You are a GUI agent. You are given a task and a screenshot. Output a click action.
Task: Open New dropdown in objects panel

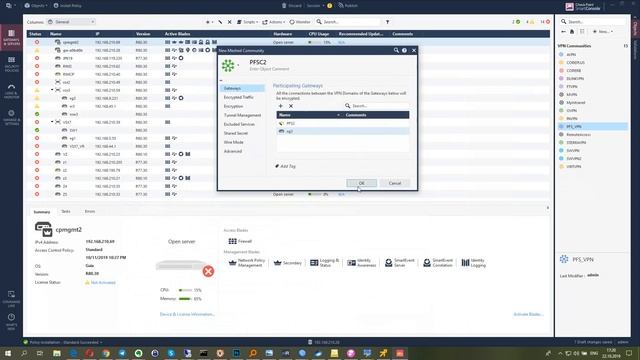(603, 31)
